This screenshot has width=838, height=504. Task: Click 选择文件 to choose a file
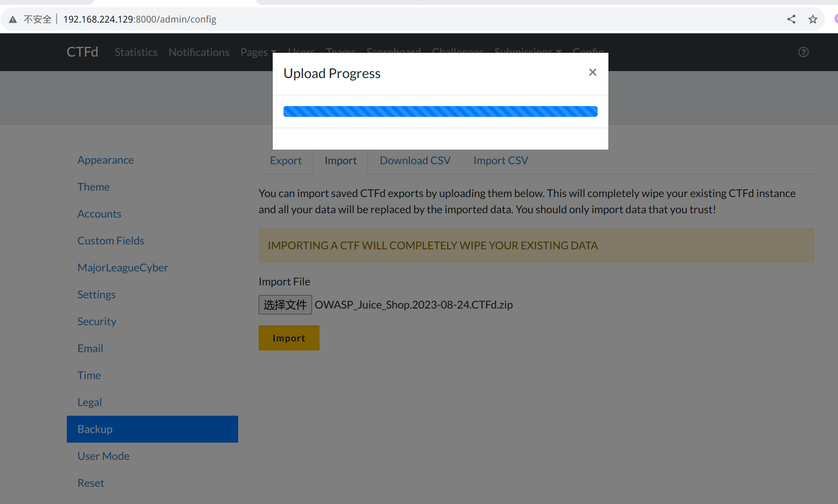tap(285, 304)
